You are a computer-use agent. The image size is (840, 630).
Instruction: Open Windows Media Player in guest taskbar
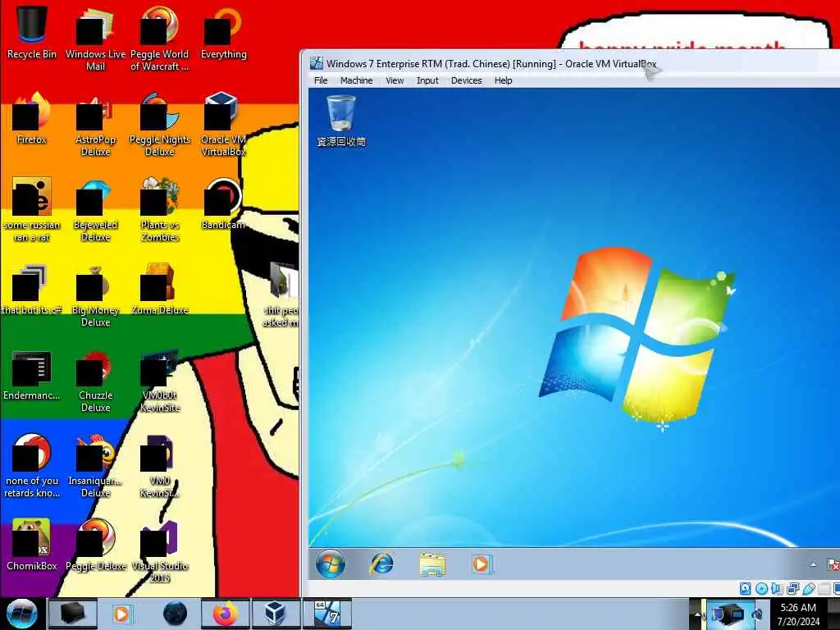point(481,564)
